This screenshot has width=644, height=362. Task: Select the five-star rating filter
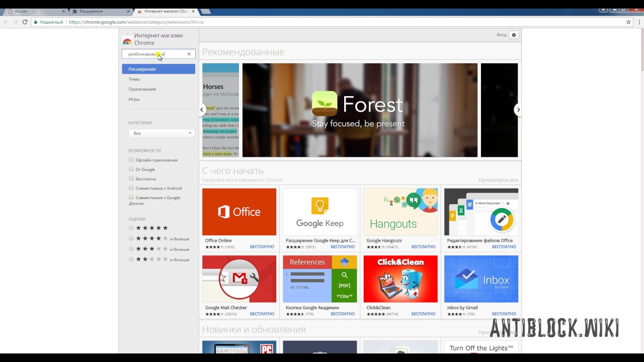pyautogui.click(x=131, y=228)
